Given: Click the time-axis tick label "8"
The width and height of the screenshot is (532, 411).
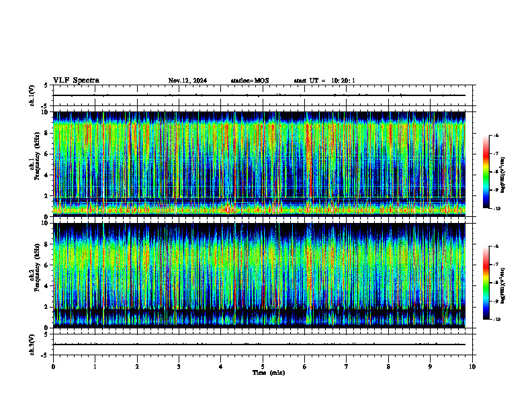Looking at the screenshot, I should click(388, 367).
